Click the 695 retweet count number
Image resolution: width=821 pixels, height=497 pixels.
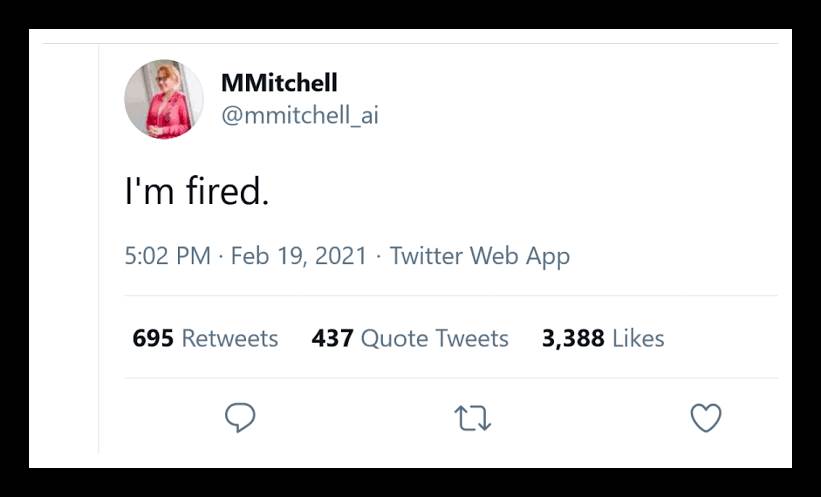point(153,338)
